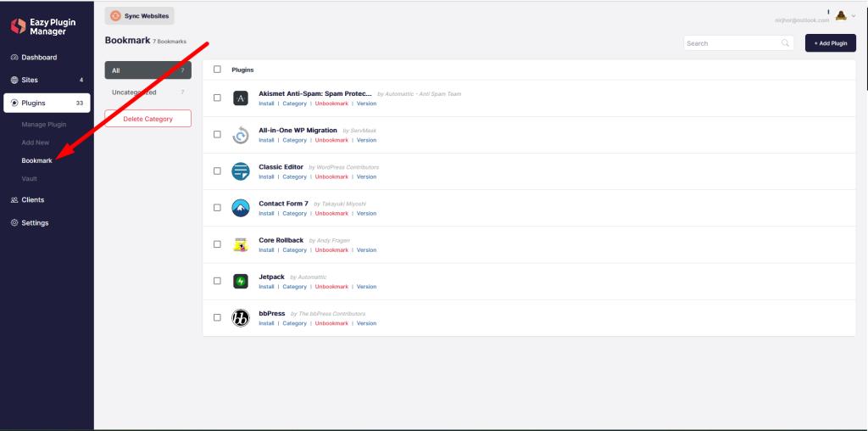This screenshot has height=431, width=868.
Task: Click the Search input field
Action: coord(738,43)
